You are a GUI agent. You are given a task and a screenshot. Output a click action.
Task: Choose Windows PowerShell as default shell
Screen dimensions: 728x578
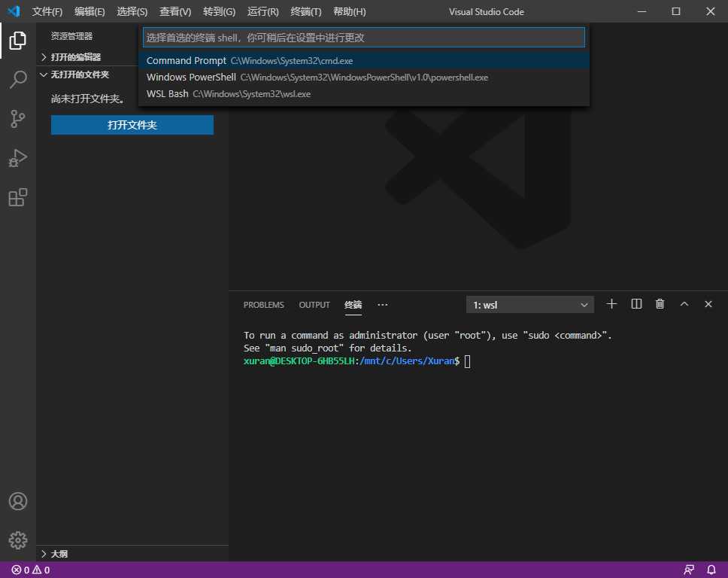(x=364, y=77)
